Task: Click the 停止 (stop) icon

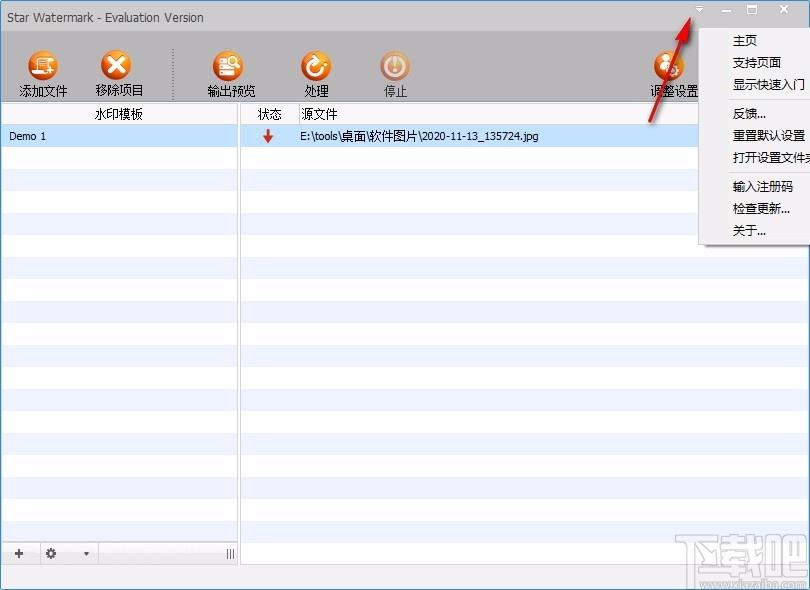Action: [395, 66]
